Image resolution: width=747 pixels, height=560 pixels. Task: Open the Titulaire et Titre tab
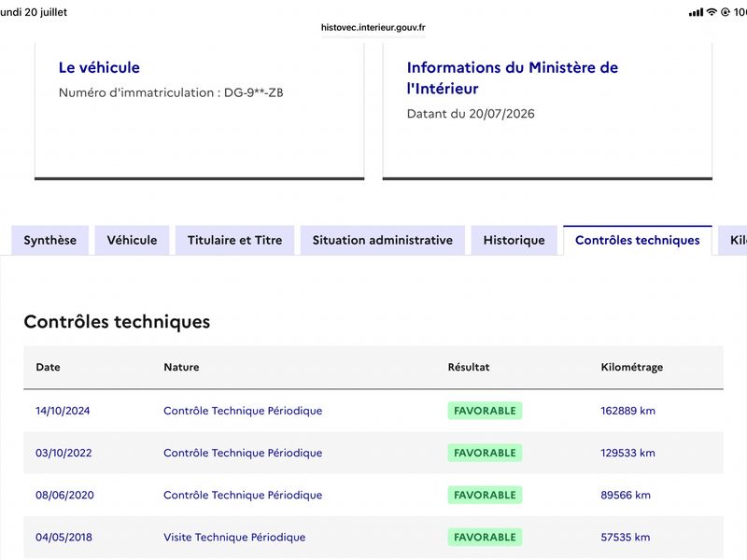(x=235, y=240)
